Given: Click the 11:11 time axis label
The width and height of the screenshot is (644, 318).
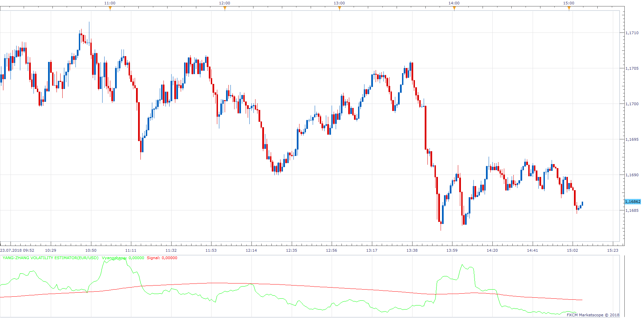Looking at the screenshot, I should pyautogui.click(x=131, y=250).
